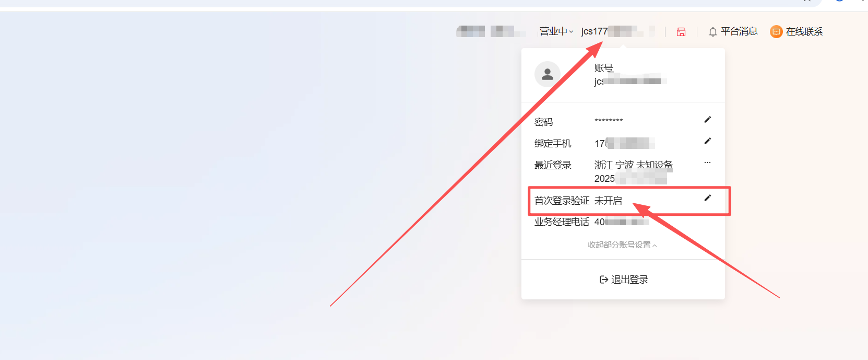Click the red shop icon in header
This screenshot has width=868, height=360.
681,32
